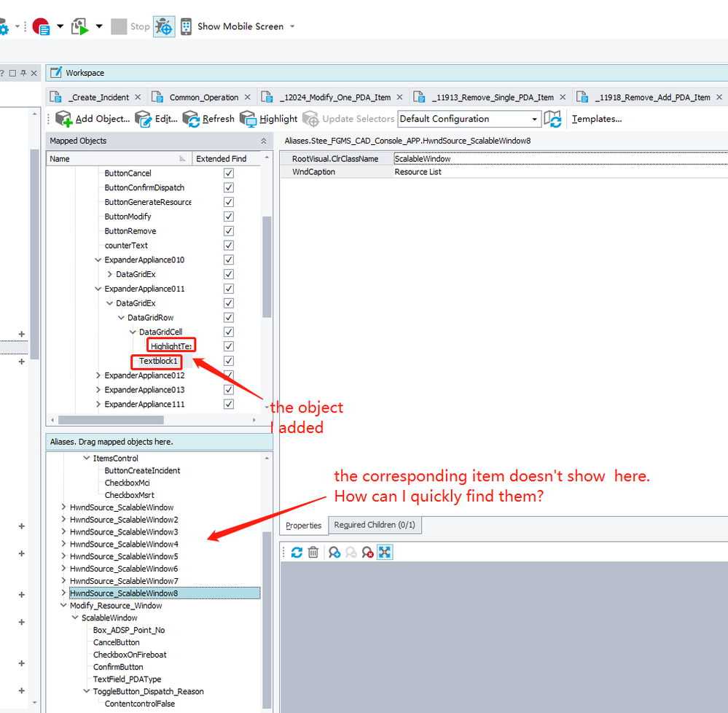Image resolution: width=728 pixels, height=713 pixels.
Task: Uncheck Extended Find for Textblock1
Action: [x=229, y=361]
